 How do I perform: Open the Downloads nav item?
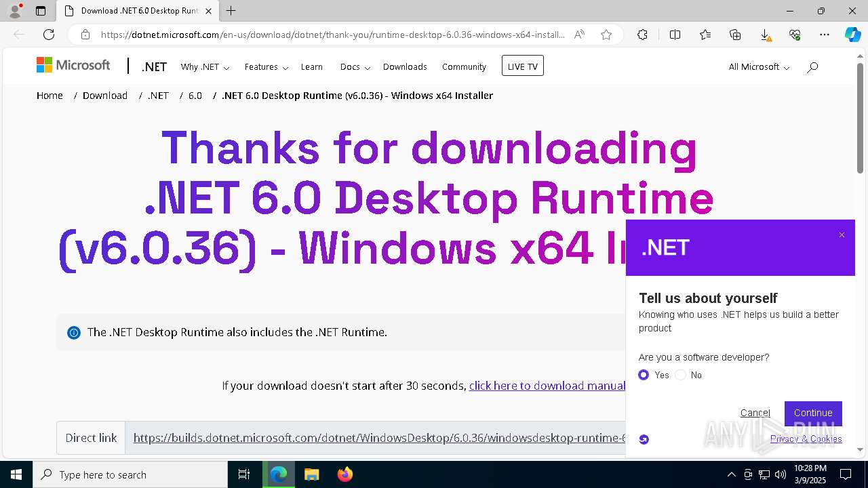pyautogui.click(x=405, y=66)
